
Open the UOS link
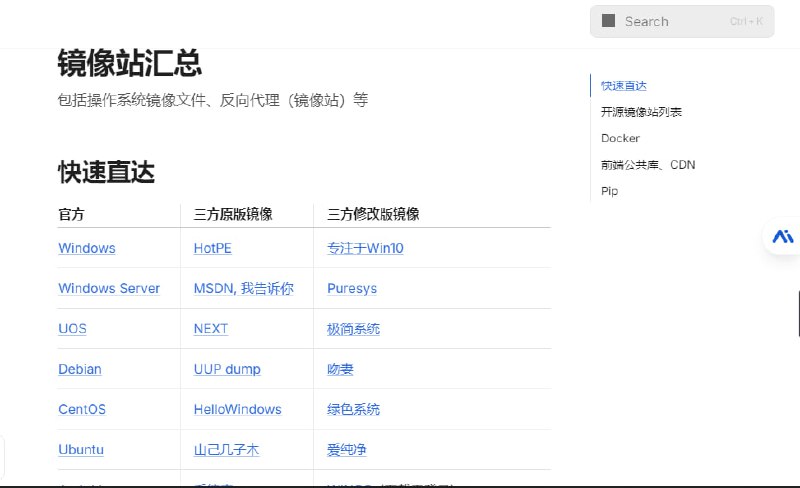[x=72, y=329]
